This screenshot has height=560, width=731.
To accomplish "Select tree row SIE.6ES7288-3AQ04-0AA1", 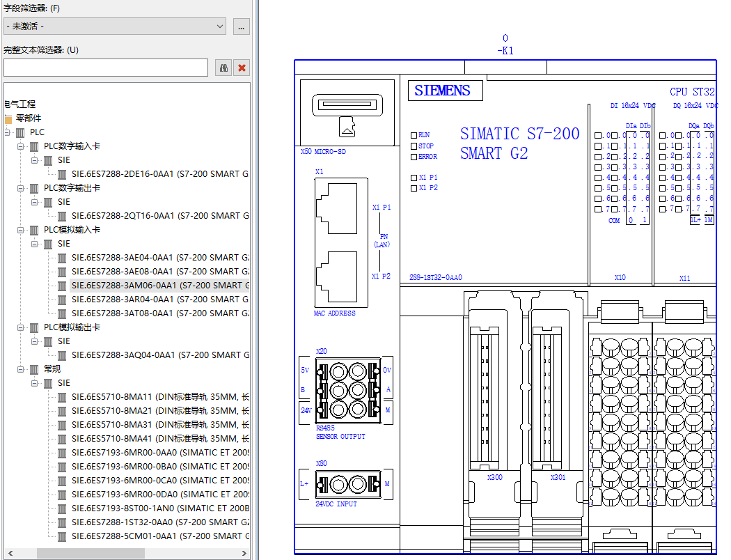I will pos(160,355).
